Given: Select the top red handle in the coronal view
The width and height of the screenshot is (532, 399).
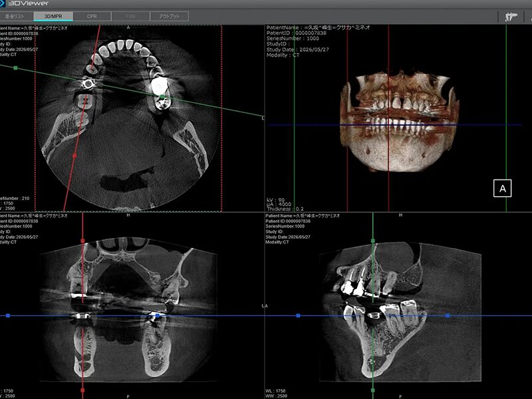Looking at the screenshot, I should click(82, 241).
